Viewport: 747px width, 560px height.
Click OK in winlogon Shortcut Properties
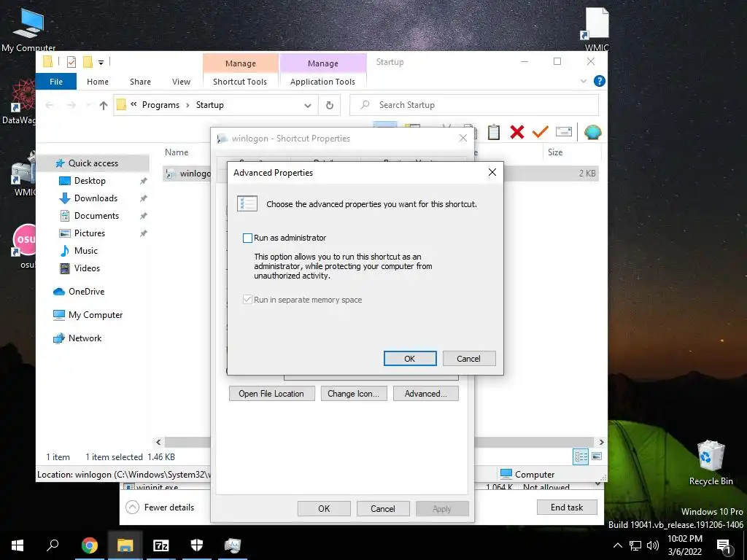[324, 508]
